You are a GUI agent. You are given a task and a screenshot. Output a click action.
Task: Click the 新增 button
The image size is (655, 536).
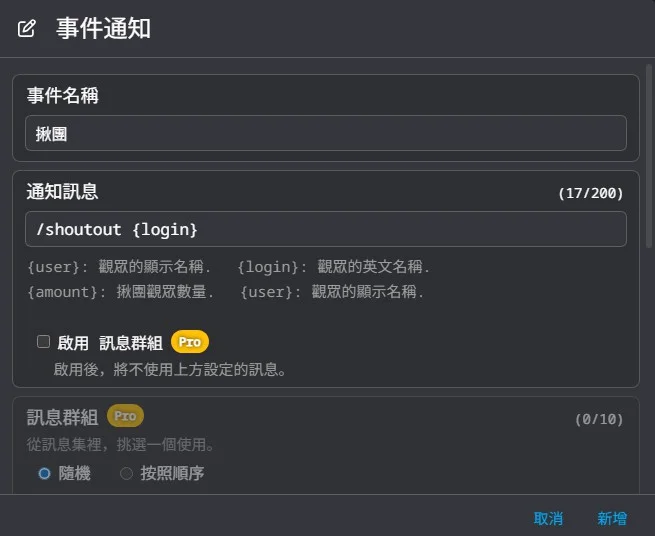pyautogui.click(x=612, y=518)
